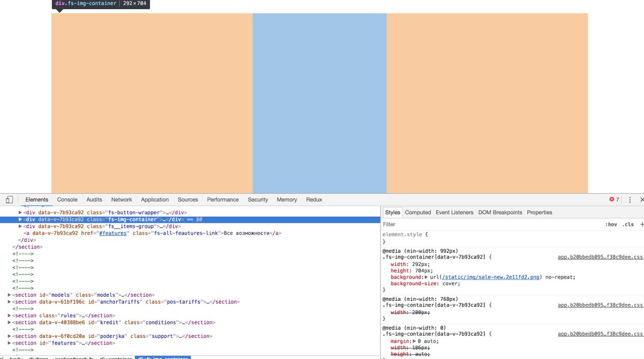
Task: Open the Audits tab
Action: [94, 200]
